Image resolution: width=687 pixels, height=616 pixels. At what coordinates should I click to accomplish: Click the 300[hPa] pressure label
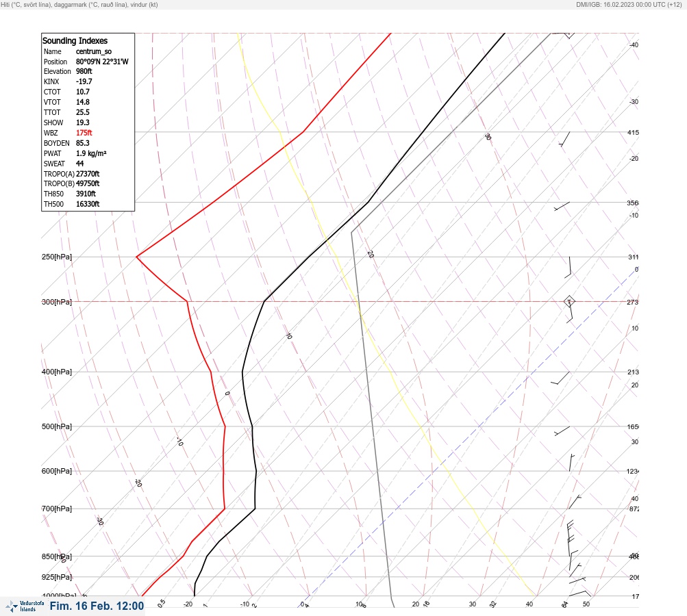point(57,302)
